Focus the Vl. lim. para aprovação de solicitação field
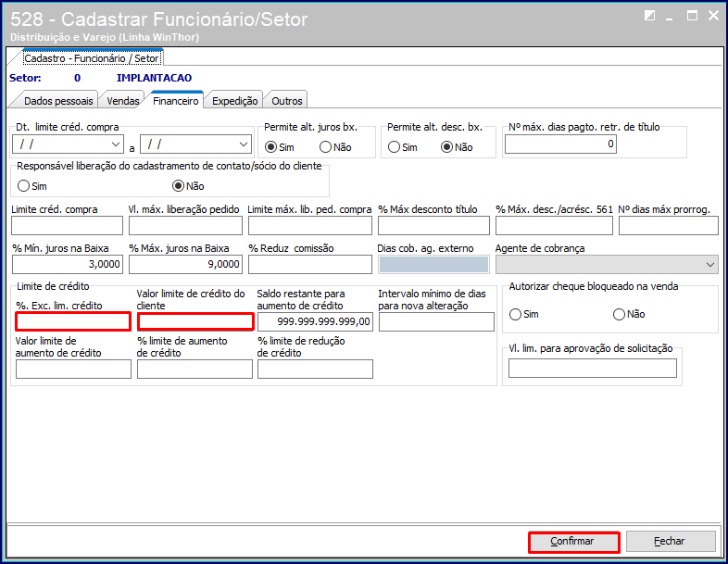The image size is (728, 564). coord(593,369)
